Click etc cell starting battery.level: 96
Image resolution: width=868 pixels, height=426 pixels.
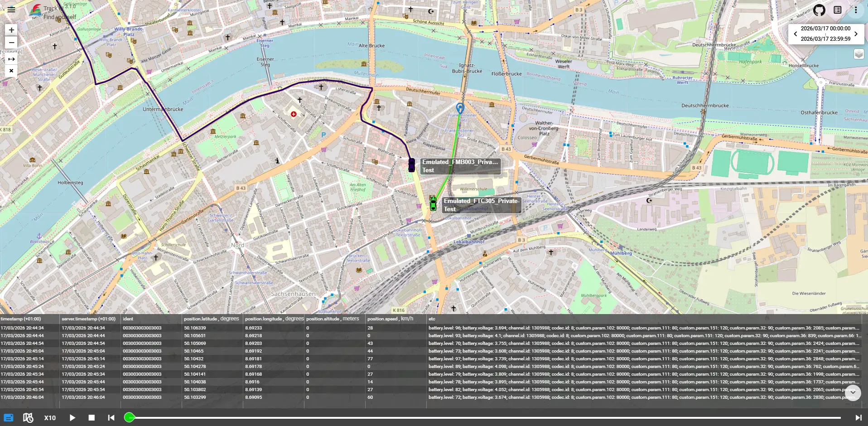point(644,328)
